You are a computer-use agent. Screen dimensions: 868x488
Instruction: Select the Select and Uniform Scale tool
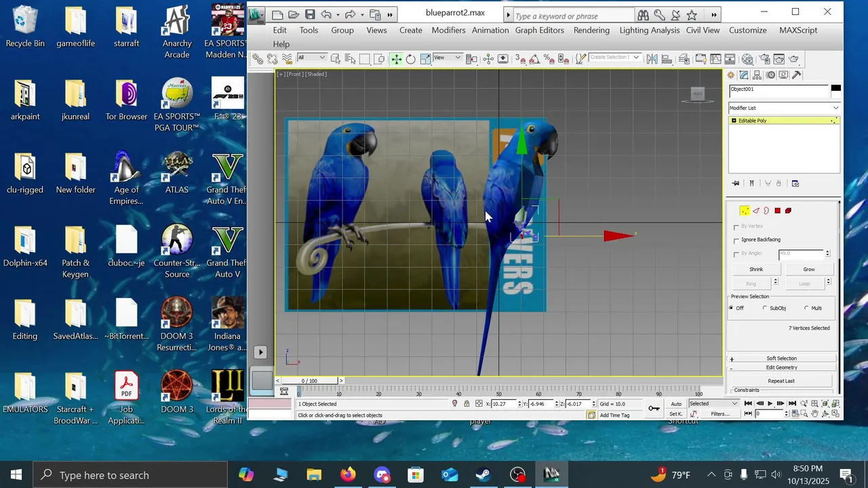click(426, 59)
